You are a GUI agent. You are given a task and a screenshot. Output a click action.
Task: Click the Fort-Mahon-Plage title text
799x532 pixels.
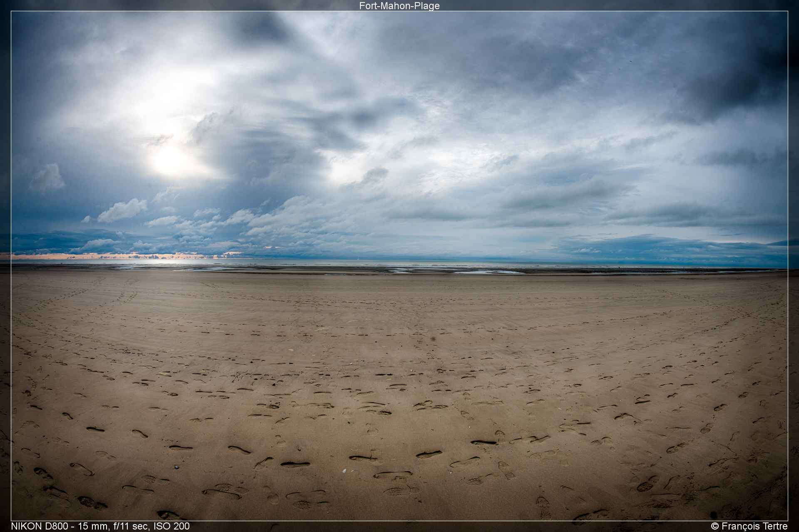coord(399,6)
